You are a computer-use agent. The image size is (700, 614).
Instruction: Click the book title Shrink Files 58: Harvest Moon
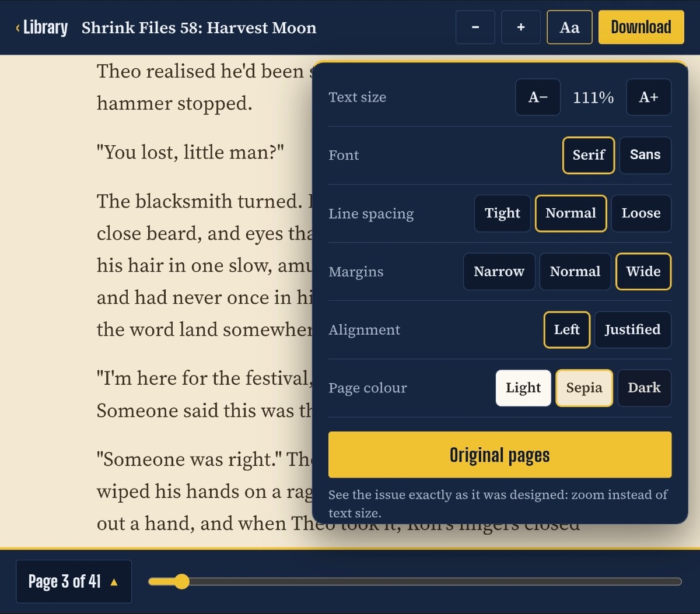[199, 28]
